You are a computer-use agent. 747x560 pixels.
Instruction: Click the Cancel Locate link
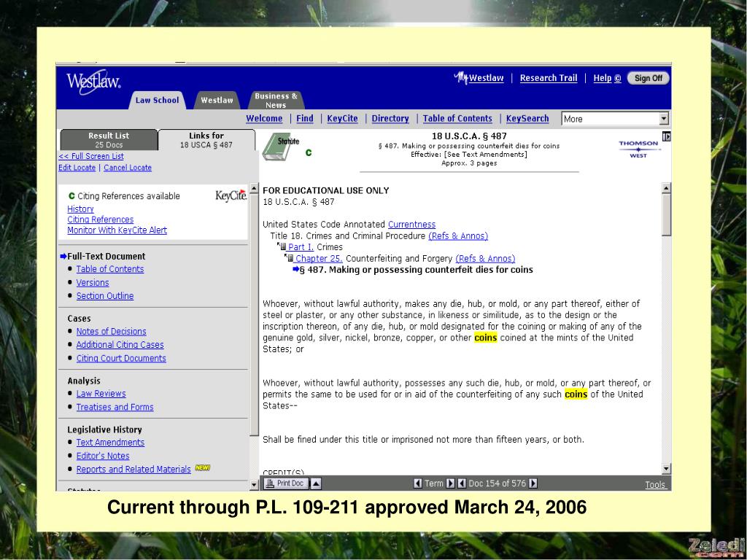click(128, 168)
